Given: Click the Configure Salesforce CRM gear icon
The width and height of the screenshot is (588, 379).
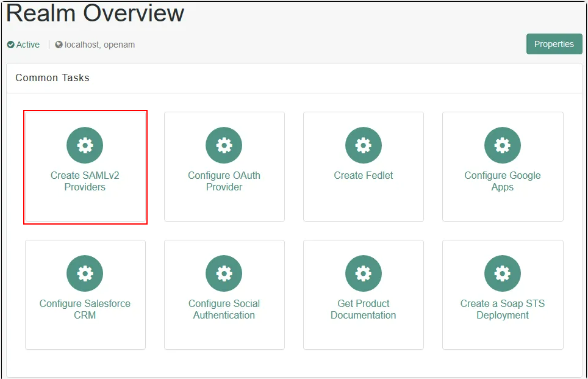Looking at the screenshot, I should (85, 273).
